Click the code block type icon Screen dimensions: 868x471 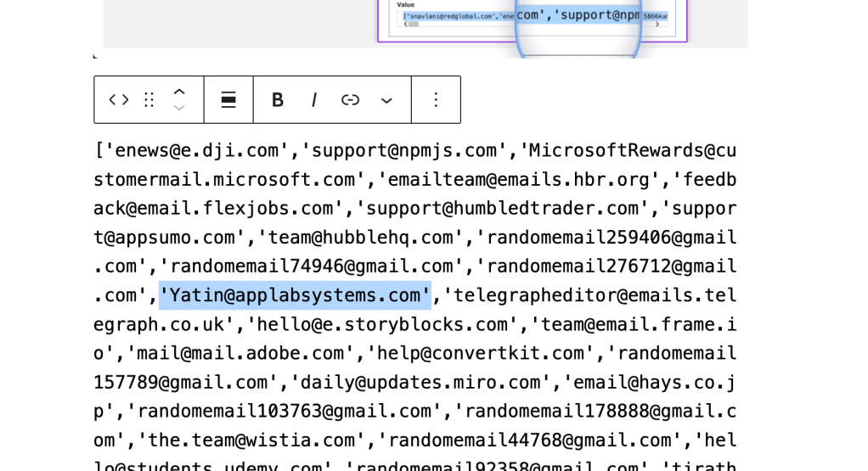[118, 99]
